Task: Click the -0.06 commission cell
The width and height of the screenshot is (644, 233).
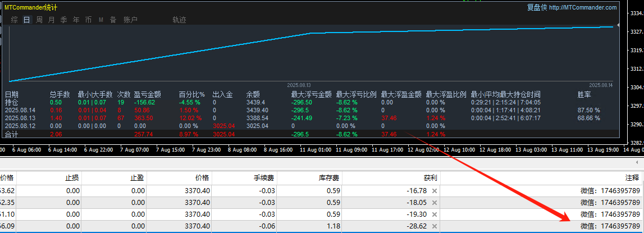Action: click(267, 226)
